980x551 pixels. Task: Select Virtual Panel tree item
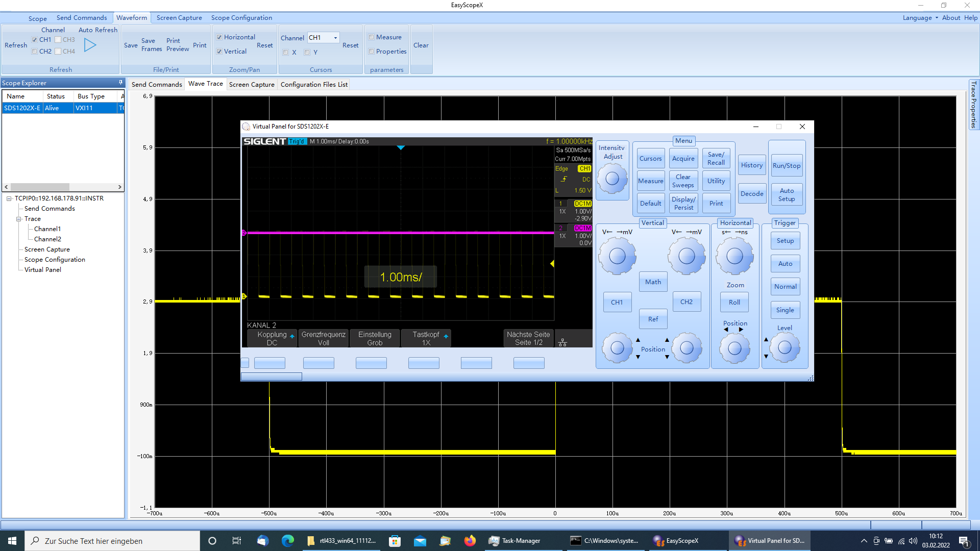43,270
